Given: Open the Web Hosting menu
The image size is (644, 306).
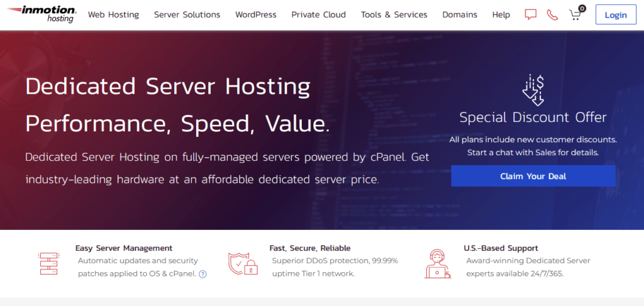Looking at the screenshot, I should [x=113, y=15].
